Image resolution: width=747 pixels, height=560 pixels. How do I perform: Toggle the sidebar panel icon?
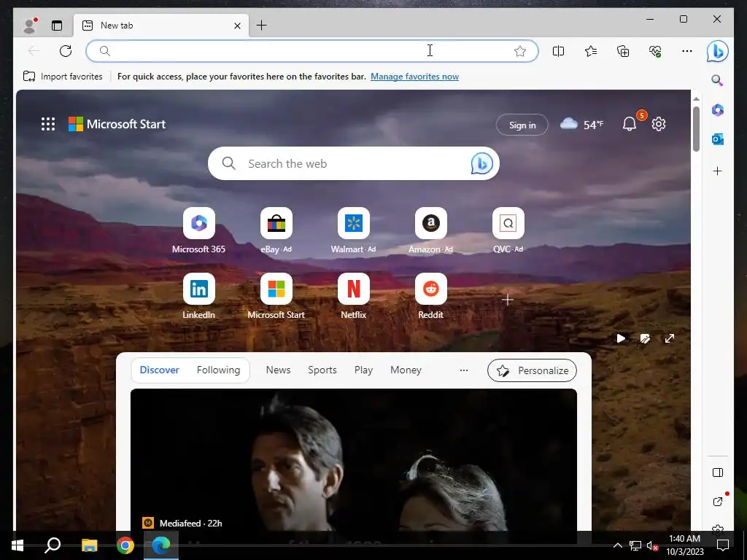coord(718,472)
